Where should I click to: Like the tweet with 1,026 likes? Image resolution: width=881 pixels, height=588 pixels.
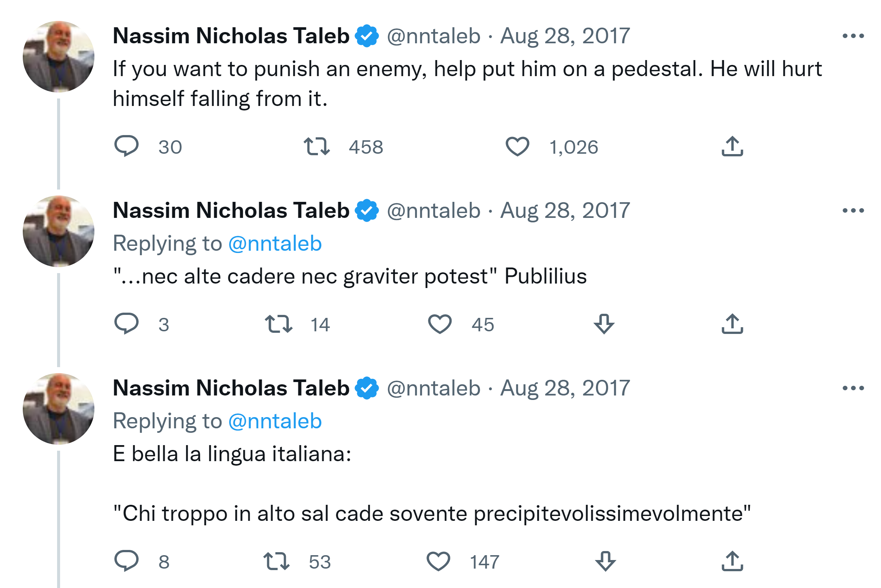[517, 146]
